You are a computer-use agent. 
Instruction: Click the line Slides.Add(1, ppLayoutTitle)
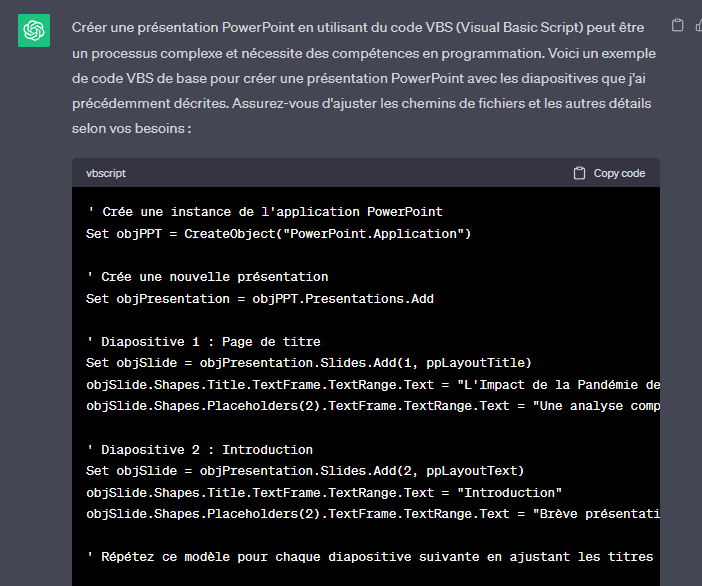(x=308, y=363)
